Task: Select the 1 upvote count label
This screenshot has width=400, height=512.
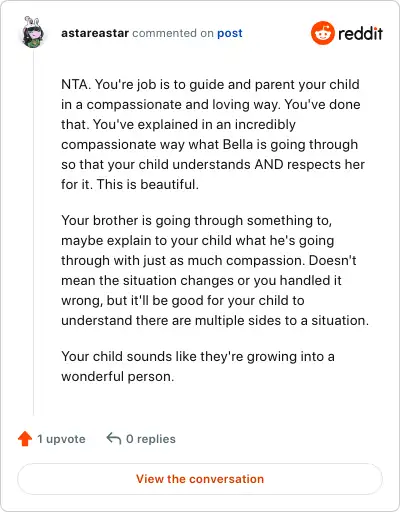Action: (x=61, y=439)
